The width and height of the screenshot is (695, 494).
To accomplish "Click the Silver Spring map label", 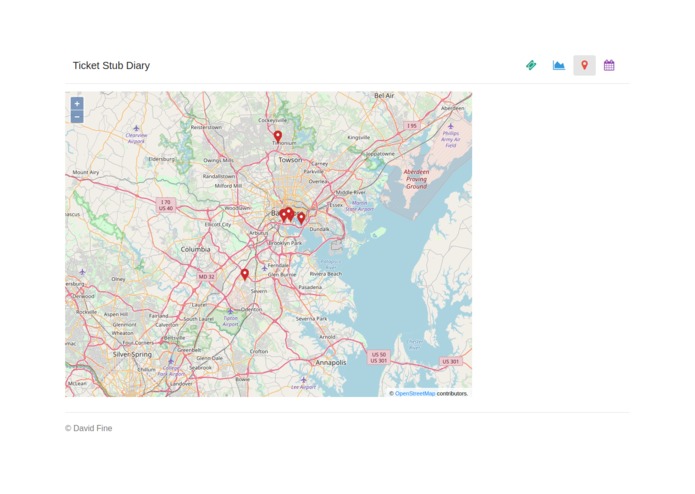I will click(132, 354).
